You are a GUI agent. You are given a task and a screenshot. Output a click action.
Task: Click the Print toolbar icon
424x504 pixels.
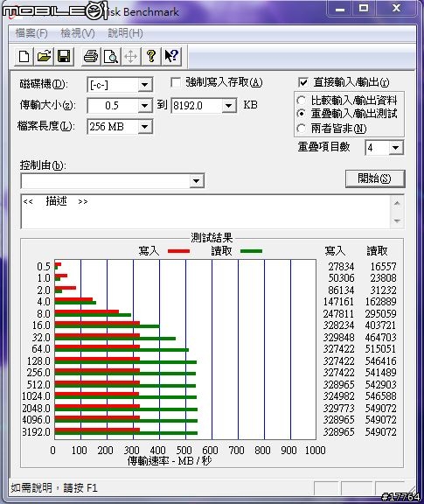[91, 57]
